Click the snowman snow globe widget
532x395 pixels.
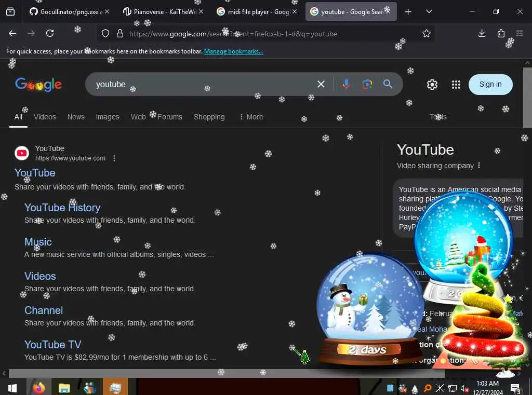[370, 309]
